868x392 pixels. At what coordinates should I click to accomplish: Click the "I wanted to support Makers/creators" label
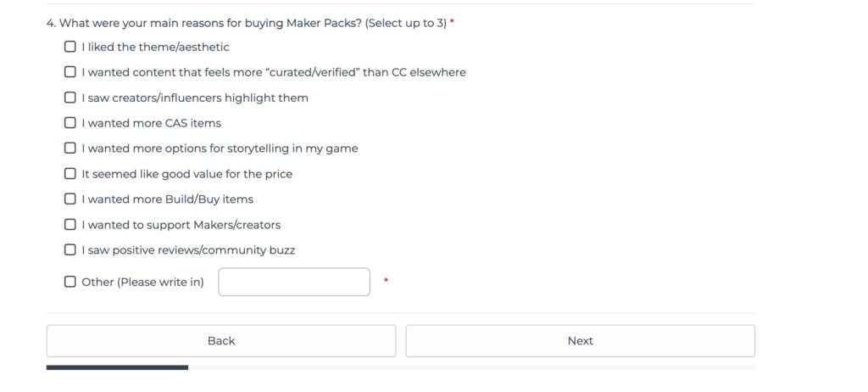click(181, 225)
